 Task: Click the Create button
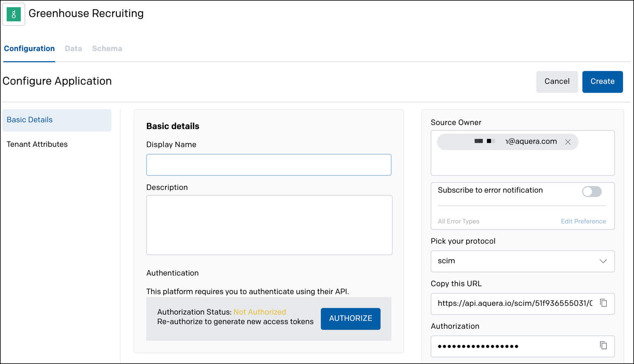[602, 82]
